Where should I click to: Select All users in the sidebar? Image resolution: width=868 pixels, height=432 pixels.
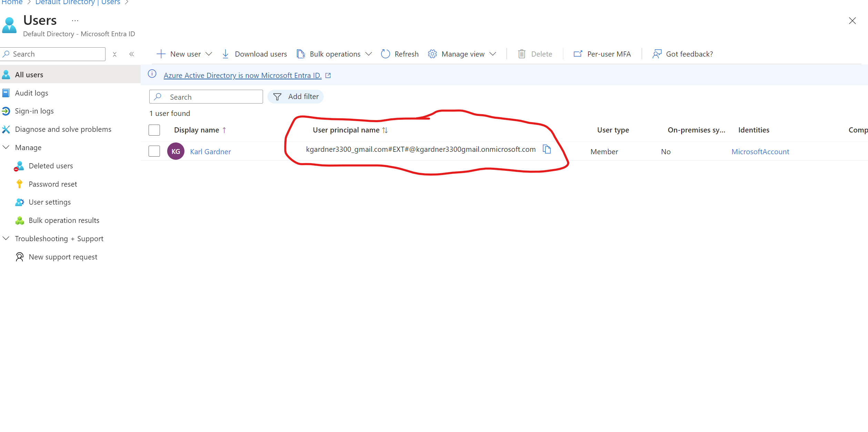70,75
